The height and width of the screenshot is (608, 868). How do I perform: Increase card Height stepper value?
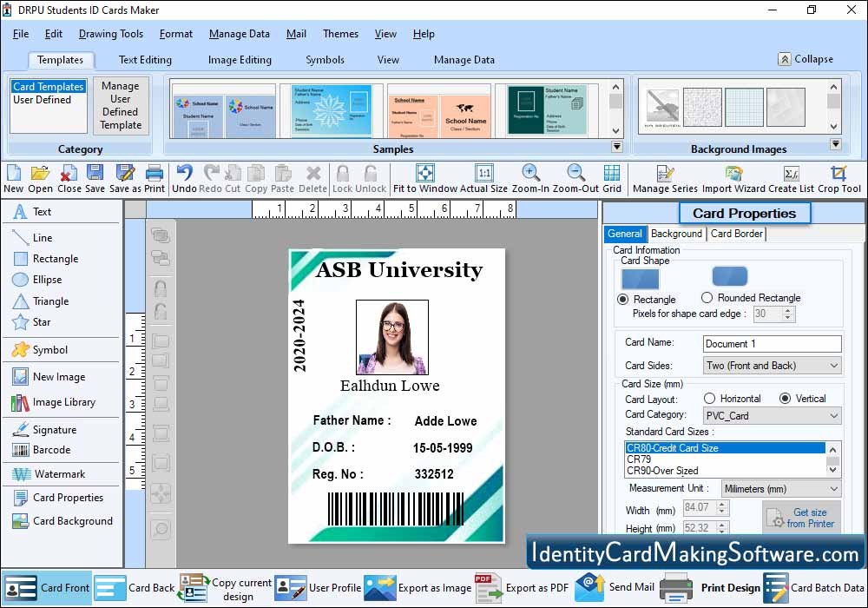click(722, 525)
